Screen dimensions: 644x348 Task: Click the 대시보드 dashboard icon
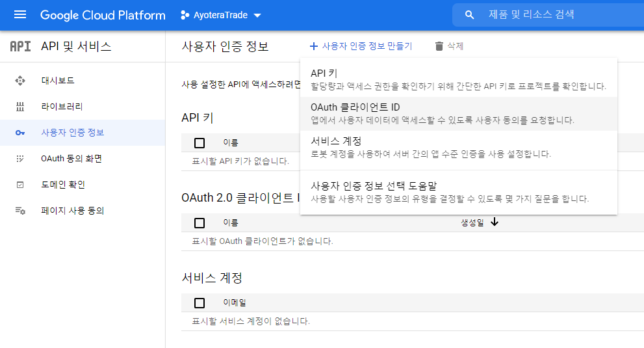point(20,81)
